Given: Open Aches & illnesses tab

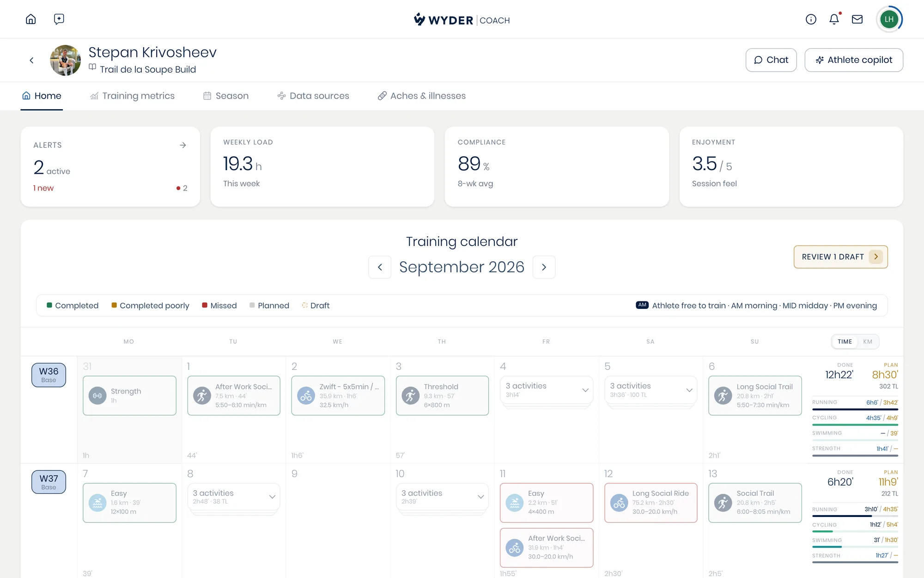Looking at the screenshot, I should point(422,96).
